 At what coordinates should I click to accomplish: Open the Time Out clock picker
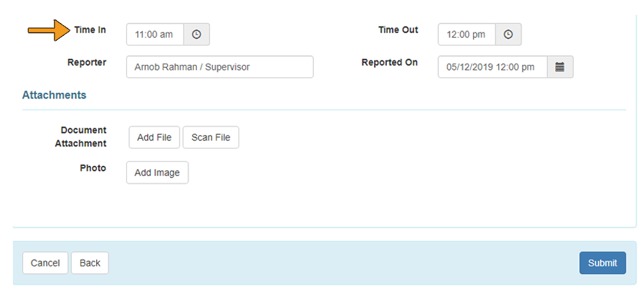click(x=508, y=35)
